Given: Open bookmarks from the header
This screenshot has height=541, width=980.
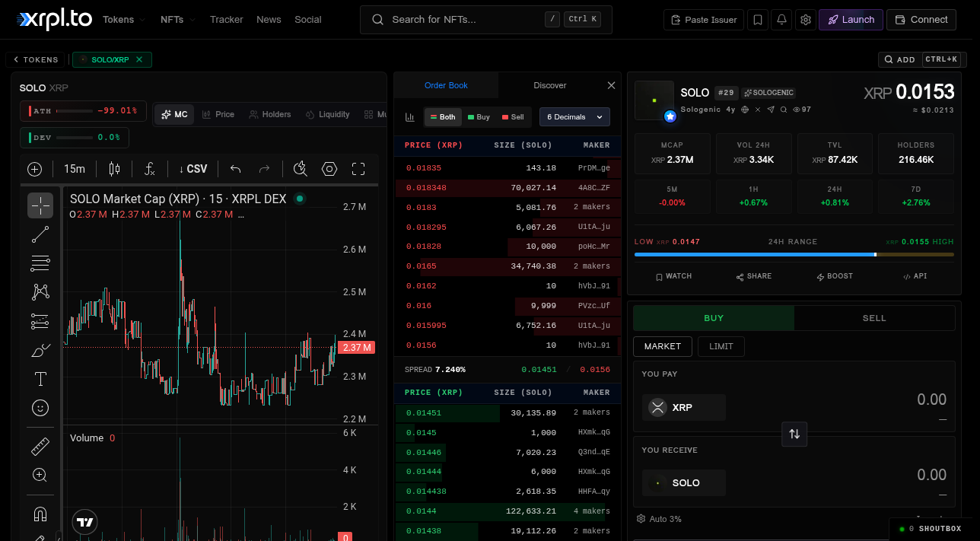Looking at the screenshot, I should (x=757, y=20).
